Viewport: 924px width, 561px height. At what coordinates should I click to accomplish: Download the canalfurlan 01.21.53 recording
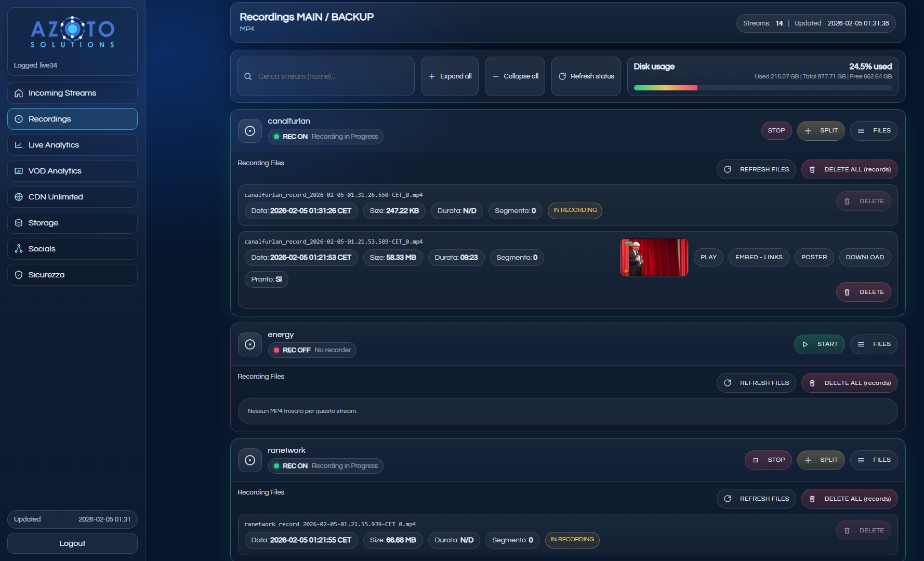(x=864, y=257)
